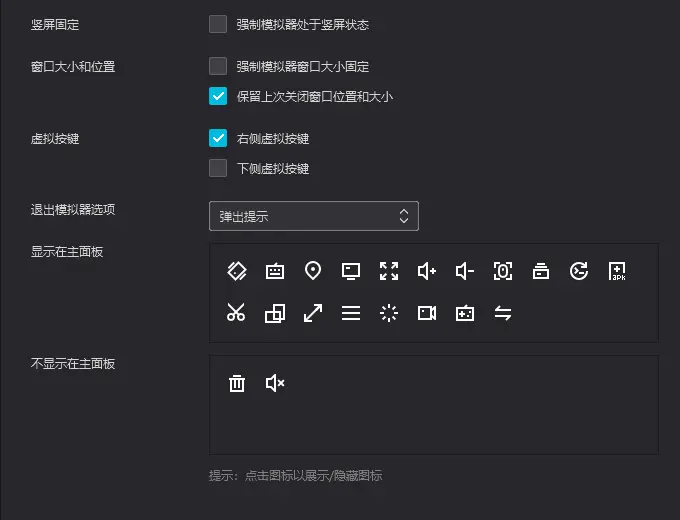Click the operation recorder circular-arrow icon

579,271
